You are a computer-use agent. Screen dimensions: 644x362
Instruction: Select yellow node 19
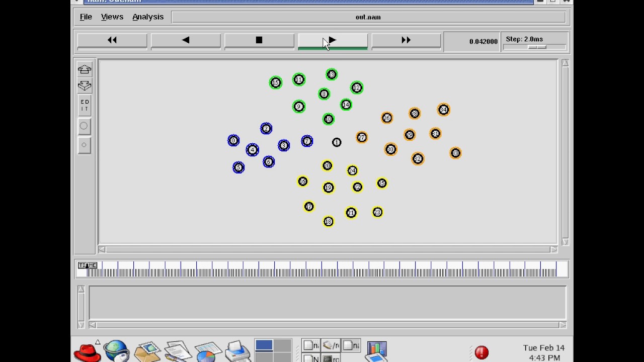click(328, 188)
